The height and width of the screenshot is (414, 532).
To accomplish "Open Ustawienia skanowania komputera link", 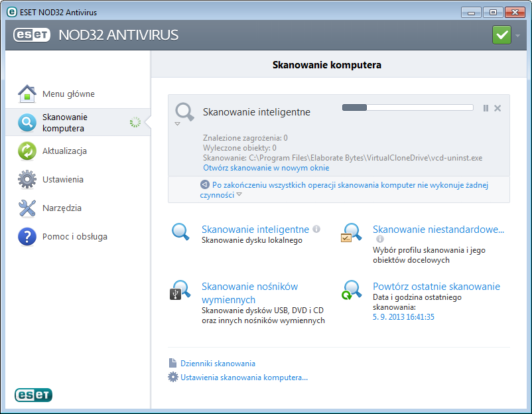I will click(244, 378).
